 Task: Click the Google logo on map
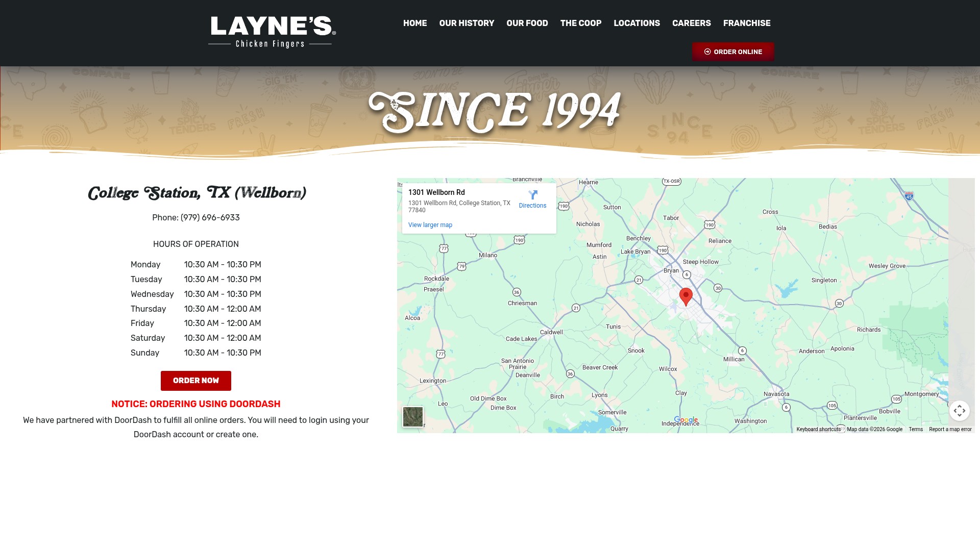click(686, 420)
